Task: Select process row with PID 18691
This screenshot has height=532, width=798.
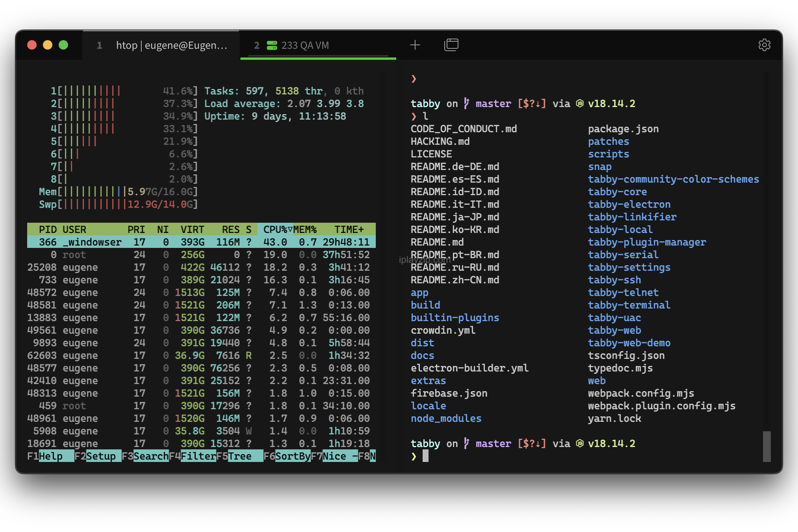Action: 201,443
